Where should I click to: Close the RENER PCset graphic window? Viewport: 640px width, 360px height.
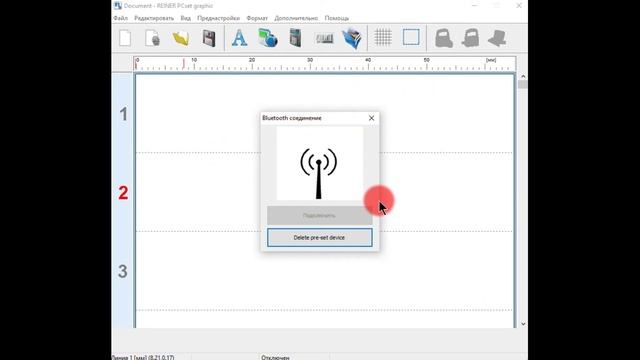(519, 6)
